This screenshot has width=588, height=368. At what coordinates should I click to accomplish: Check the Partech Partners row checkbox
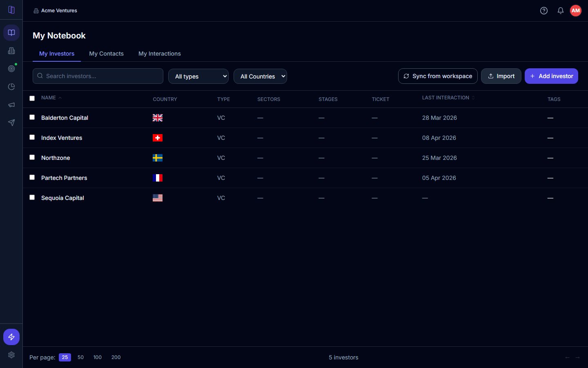32,177
